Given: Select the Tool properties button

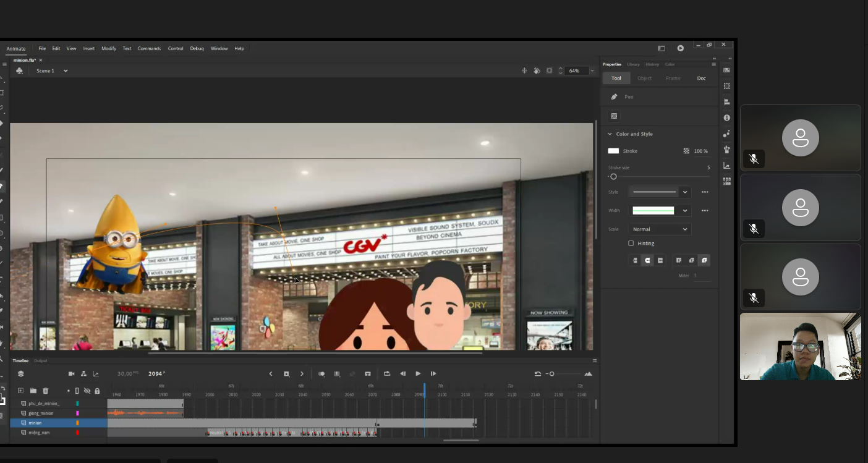Looking at the screenshot, I should tap(616, 78).
